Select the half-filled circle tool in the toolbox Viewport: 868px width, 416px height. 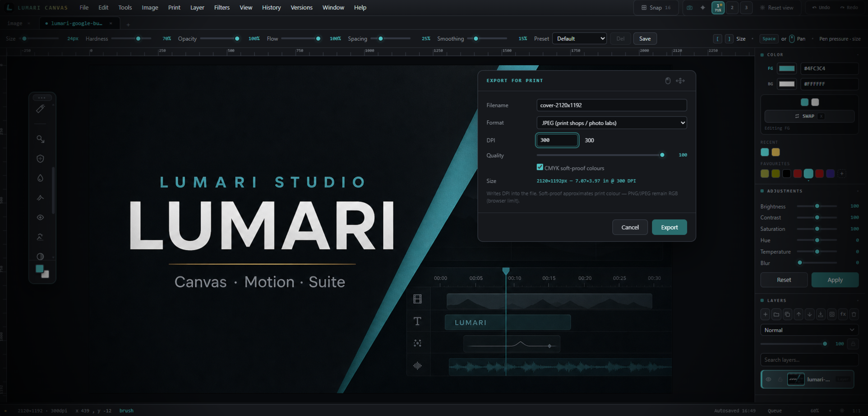(41, 256)
